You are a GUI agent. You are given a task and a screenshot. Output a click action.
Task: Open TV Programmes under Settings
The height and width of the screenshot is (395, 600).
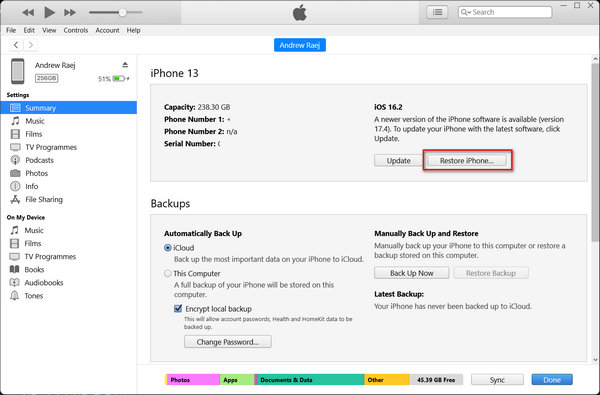[68, 147]
